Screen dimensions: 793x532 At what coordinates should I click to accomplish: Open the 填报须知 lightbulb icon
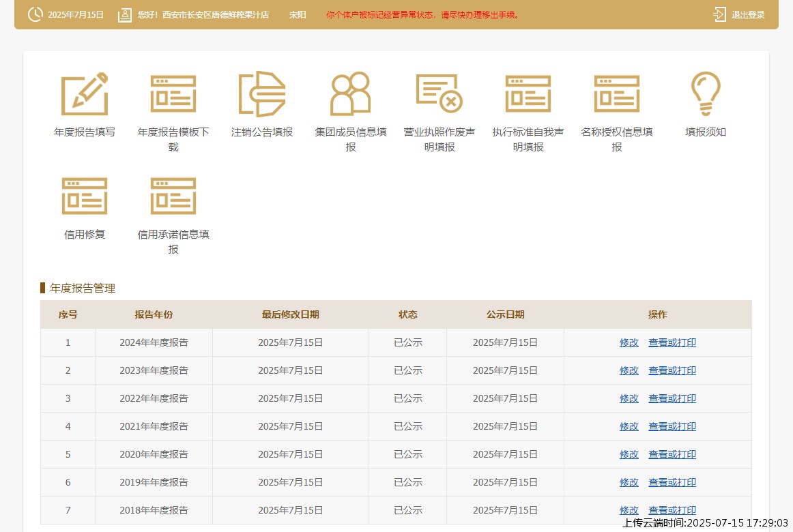pos(706,94)
